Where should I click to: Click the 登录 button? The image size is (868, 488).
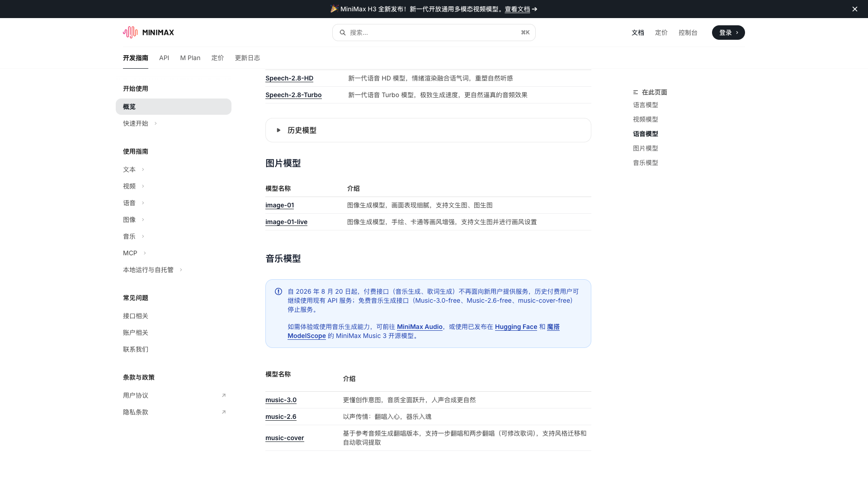(728, 33)
